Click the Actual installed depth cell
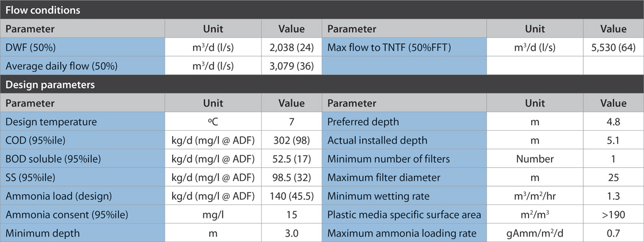This screenshot has height=242, width=644. (x=404, y=141)
